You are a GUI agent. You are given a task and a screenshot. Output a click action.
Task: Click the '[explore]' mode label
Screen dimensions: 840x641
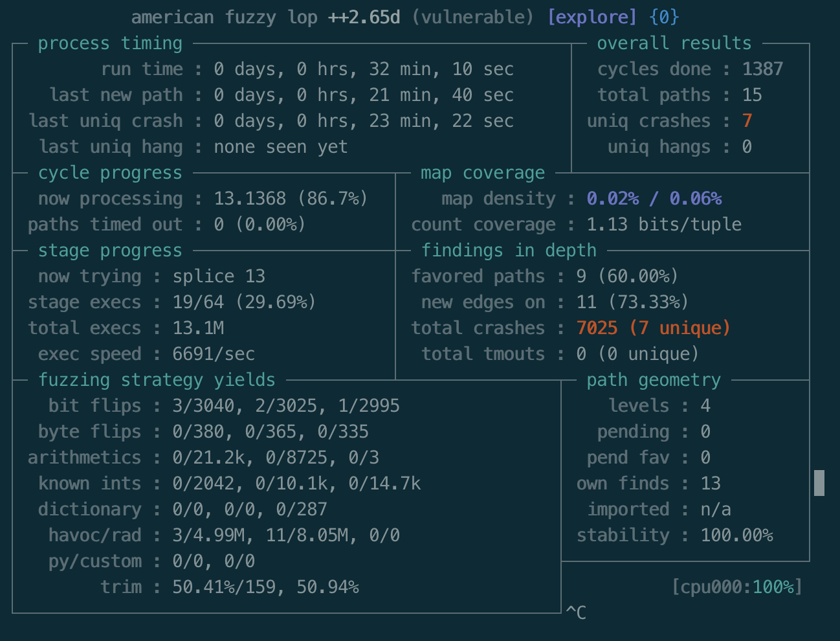click(592, 17)
